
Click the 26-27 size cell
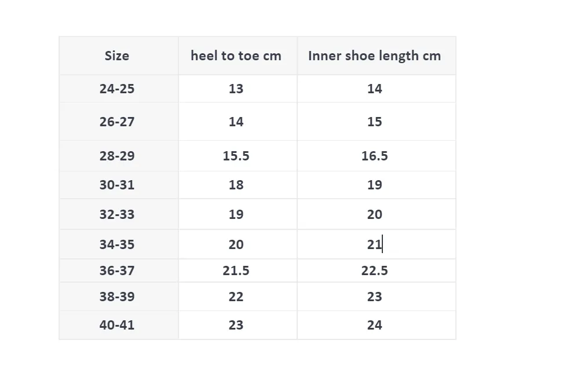click(119, 122)
